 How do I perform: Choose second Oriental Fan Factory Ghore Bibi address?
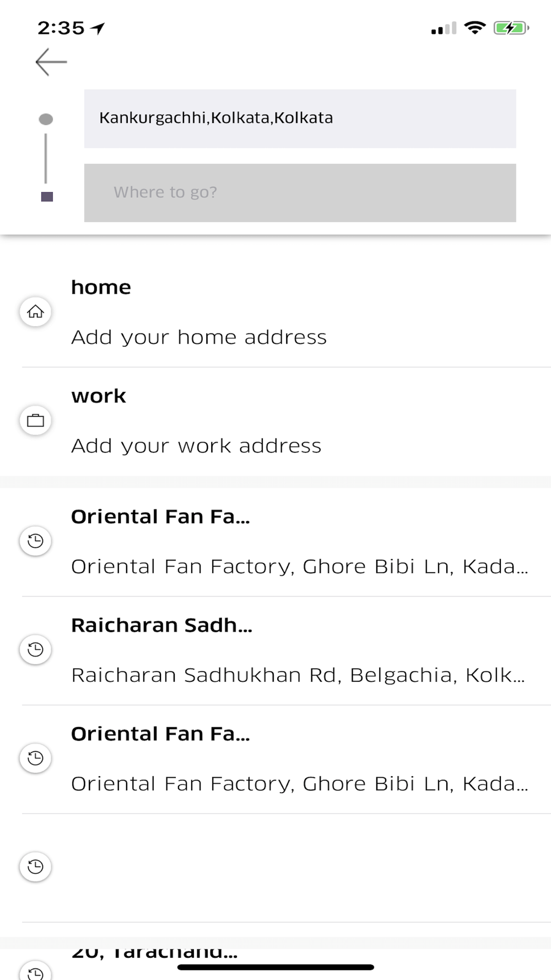300,784
